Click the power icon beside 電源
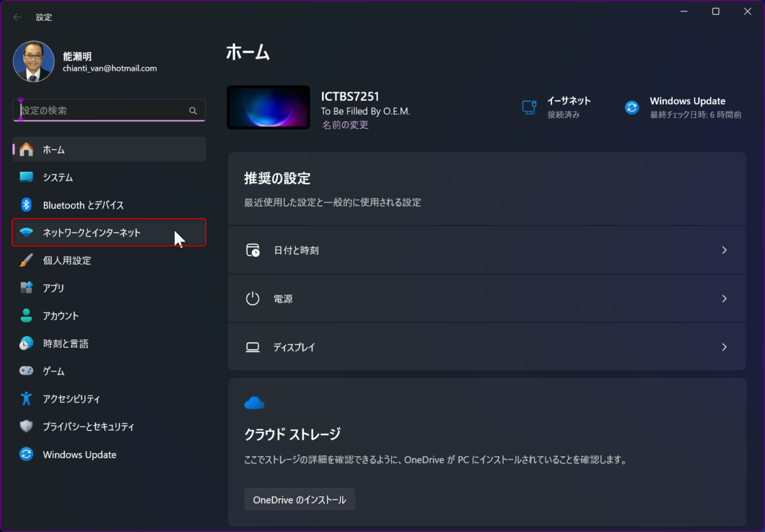Image resolution: width=765 pixels, height=532 pixels. (253, 299)
